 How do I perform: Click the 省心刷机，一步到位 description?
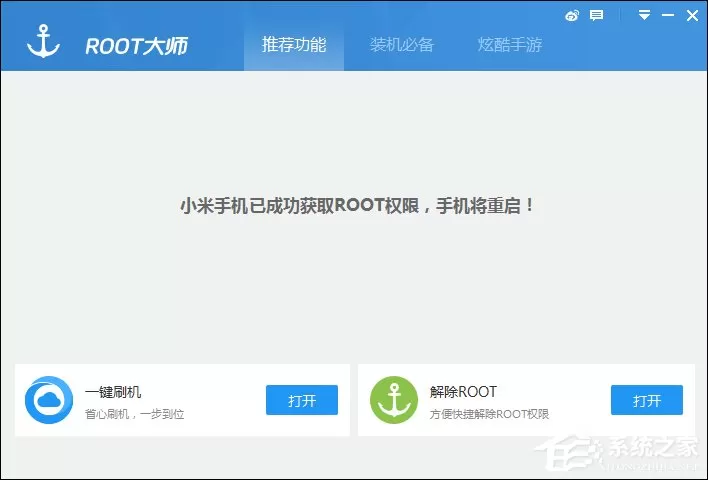click(135, 414)
